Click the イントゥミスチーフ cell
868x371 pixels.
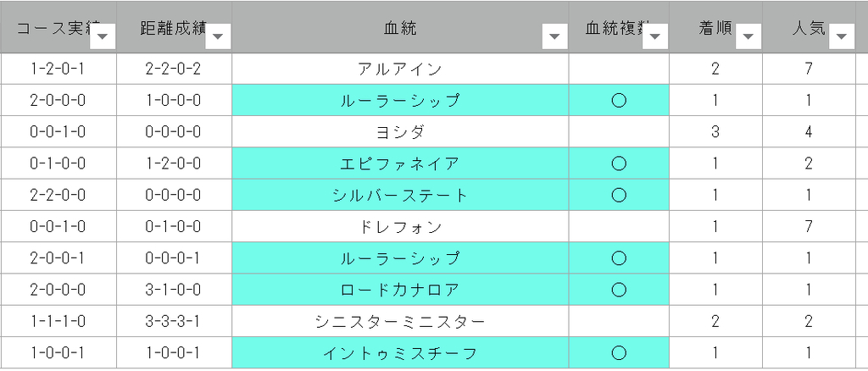pyautogui.click(x=400, y=352)
